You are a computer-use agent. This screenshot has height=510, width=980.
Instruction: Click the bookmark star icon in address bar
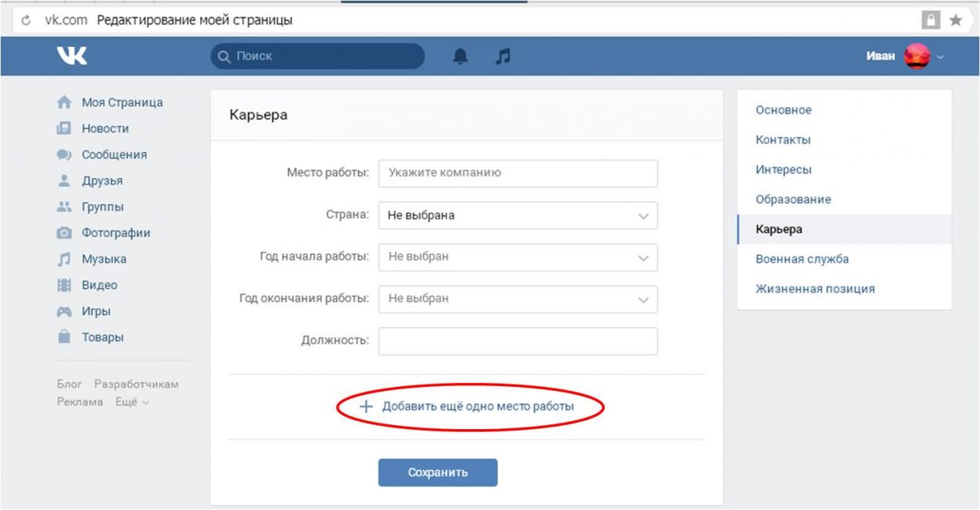click(x=956, y=20)
